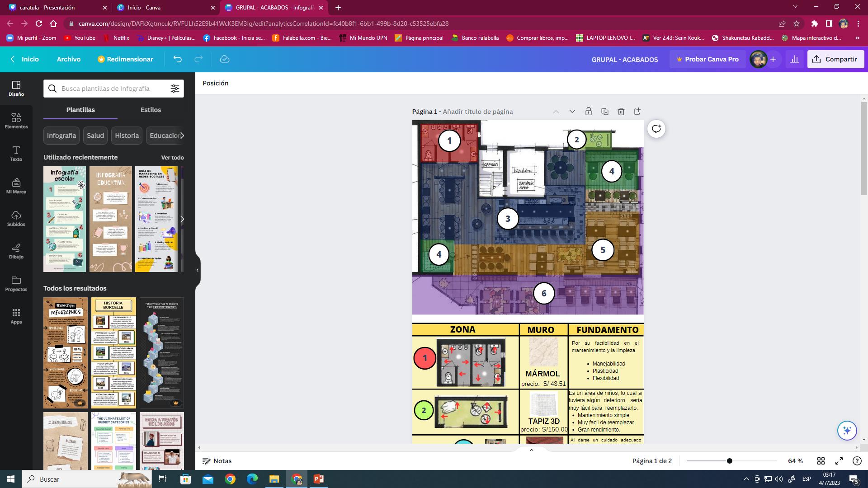Select the Dibujo drawing tool

(16, 251)
